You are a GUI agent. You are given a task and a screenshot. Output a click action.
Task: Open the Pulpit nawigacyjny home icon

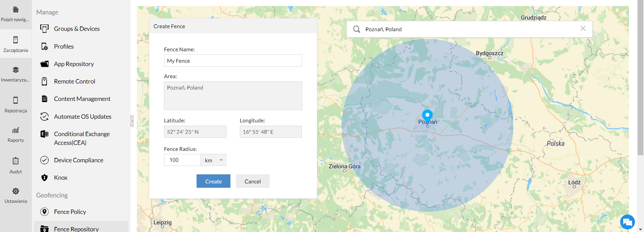[15, 10]
